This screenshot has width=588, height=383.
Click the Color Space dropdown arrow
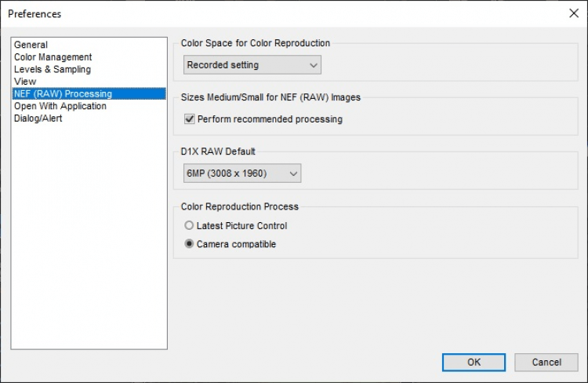(x=314, y=64)
